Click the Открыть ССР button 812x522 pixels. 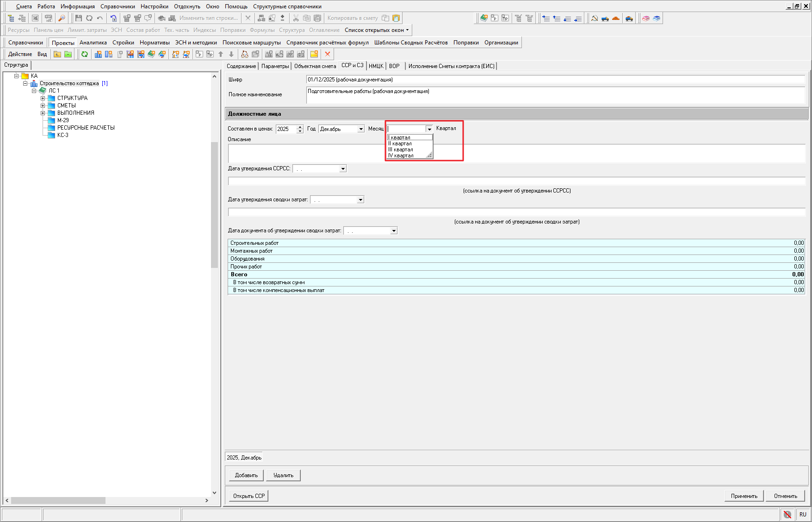(249, 496)
